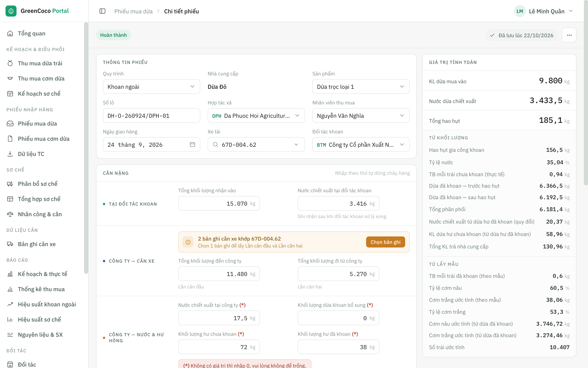588x368 pixels.
Task: Open the three-dot more options button
Action: pyautogui.click(x=569, y=35)
